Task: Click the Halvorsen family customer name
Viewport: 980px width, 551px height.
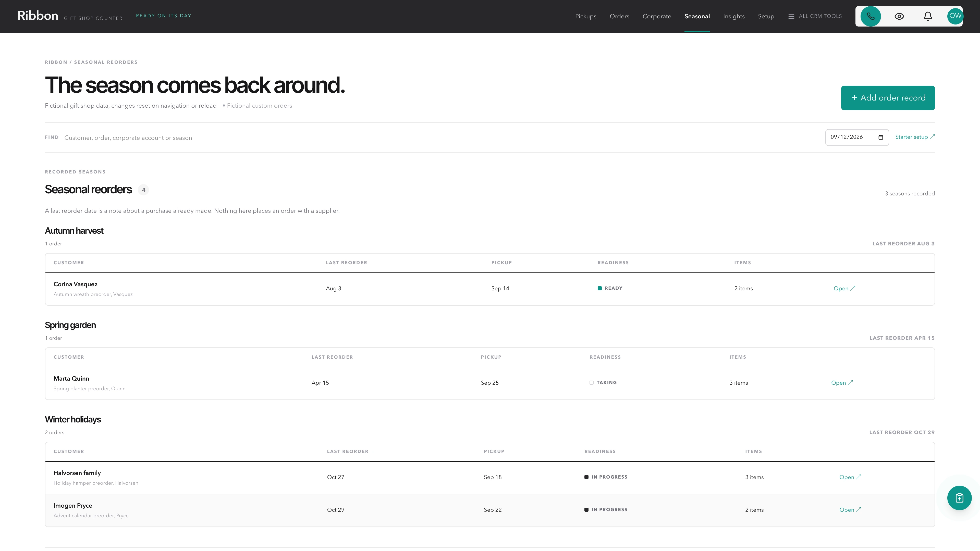Action: (77, 473)
